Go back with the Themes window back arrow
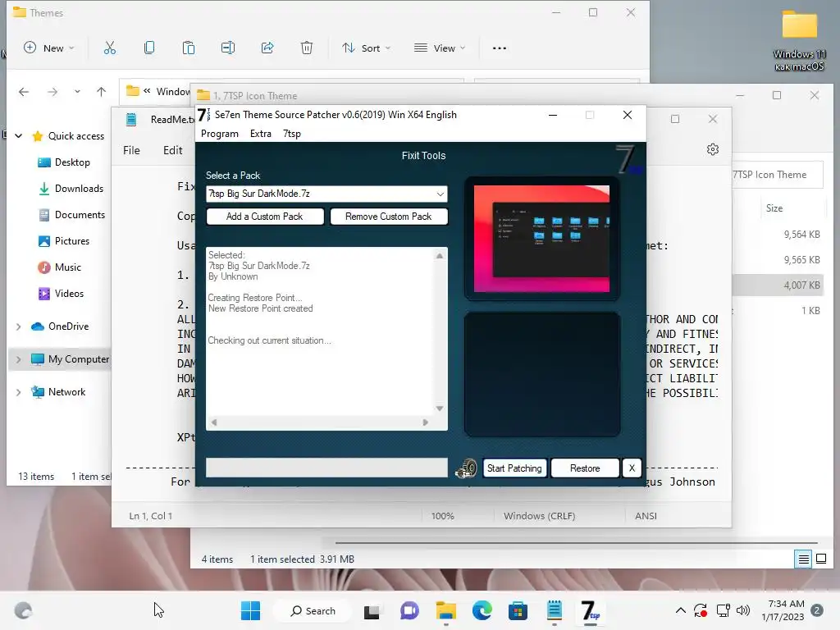The image size is (840, 630). (24, 92)
